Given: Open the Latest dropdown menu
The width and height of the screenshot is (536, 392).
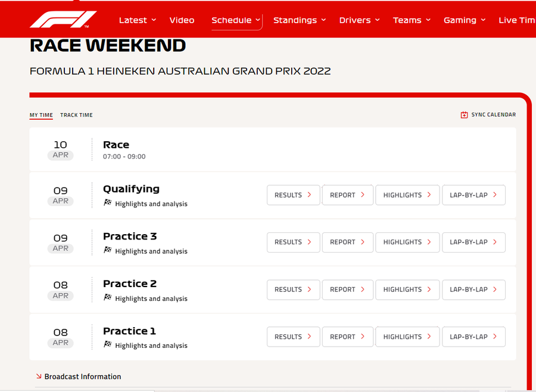Looking at the screenshot, I should tap(138, 20).
